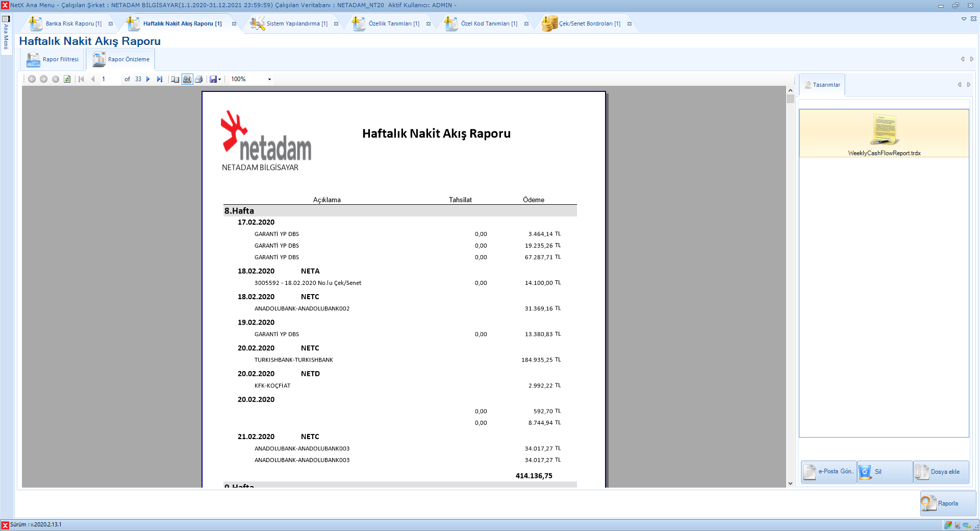The width and height of the screenshot is (980, 531).
Task: Click the NetX app icon in title bar
Action: pyautogui.click(x=5, y=5)
